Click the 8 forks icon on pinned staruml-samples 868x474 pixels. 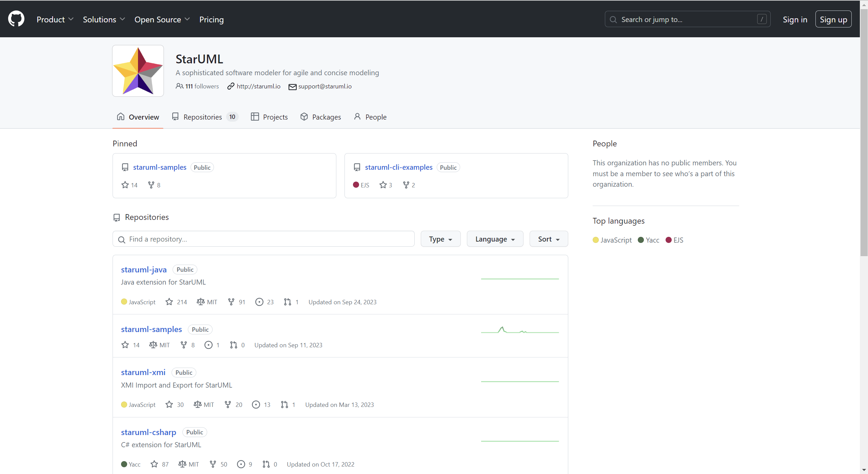151,185
